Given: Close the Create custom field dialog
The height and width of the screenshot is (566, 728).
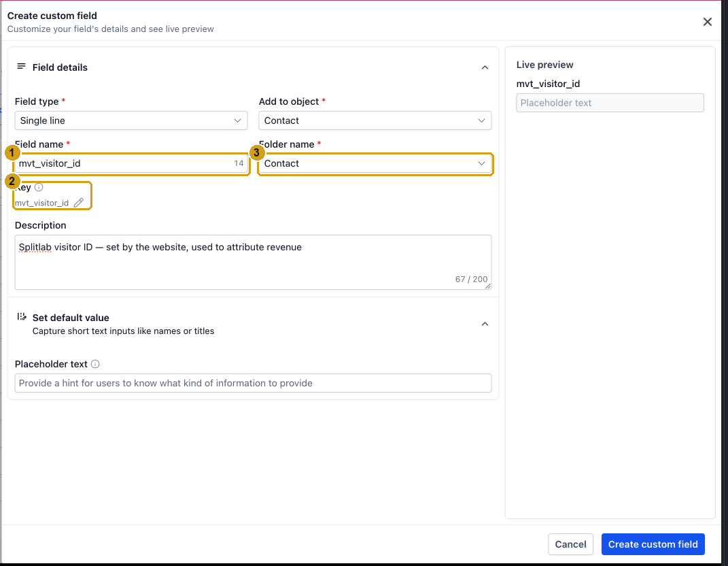Looking at the screenshot, I should [x=707, y=22].
